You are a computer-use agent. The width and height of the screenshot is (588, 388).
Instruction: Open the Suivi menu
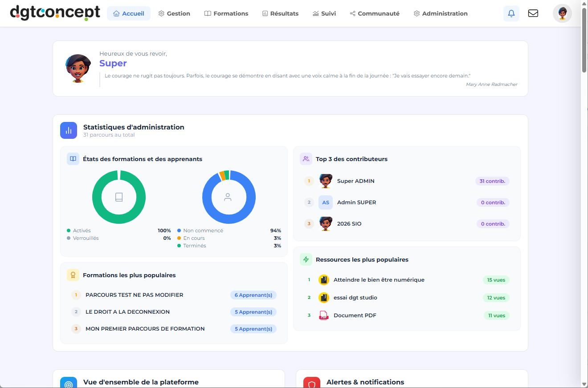tap(324, 13)
